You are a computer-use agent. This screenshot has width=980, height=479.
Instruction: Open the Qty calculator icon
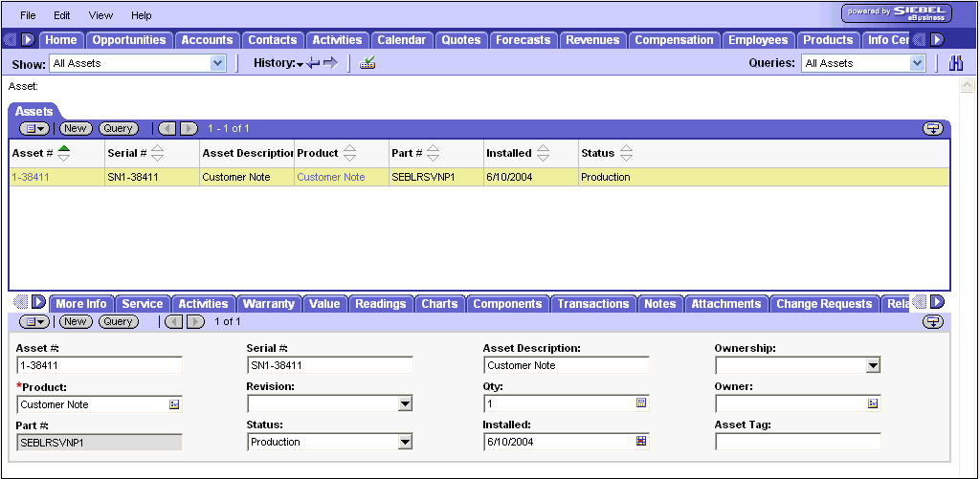[640, 403]
